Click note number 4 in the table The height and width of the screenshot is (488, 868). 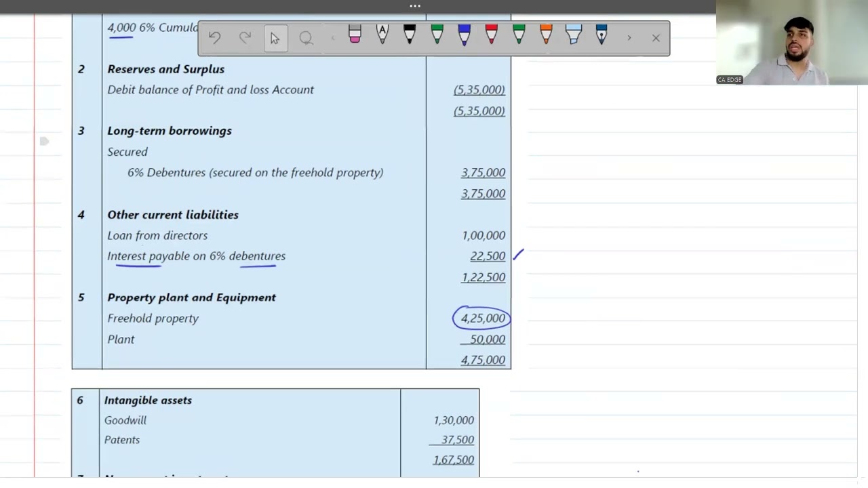(x=81, y=215)
